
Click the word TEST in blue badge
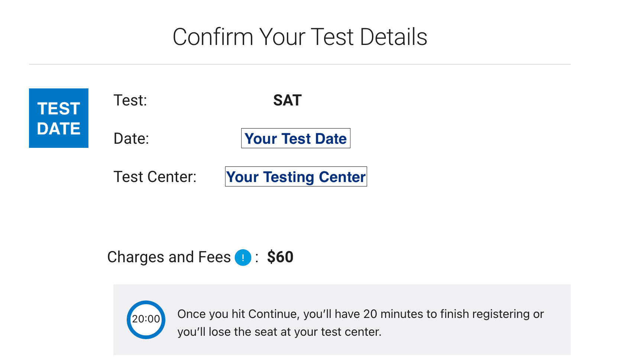(x=59, y=109)
